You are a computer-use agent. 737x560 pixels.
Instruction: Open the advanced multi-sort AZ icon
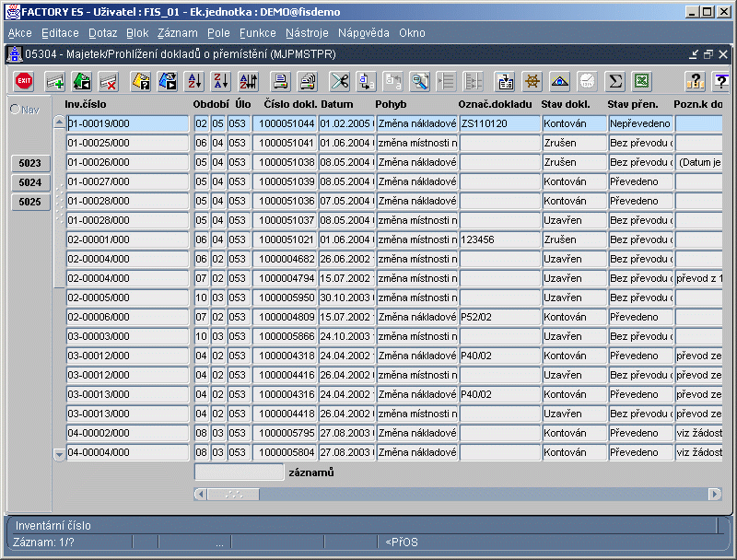(x=249, y=81)
